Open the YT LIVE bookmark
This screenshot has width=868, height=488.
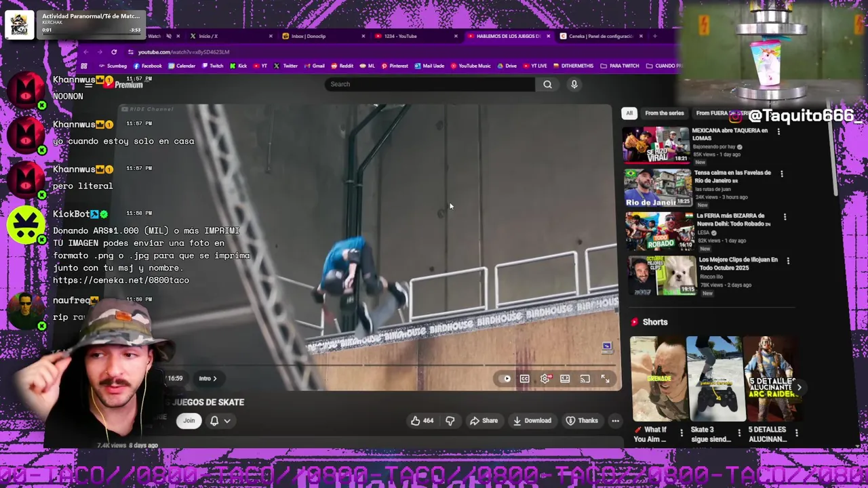pos(534,66)
